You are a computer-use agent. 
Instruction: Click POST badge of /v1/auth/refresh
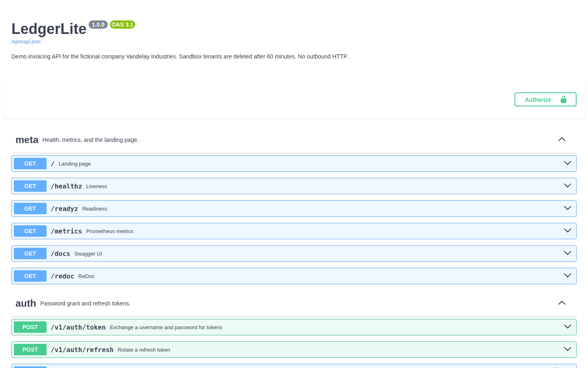tap(30, 350)
